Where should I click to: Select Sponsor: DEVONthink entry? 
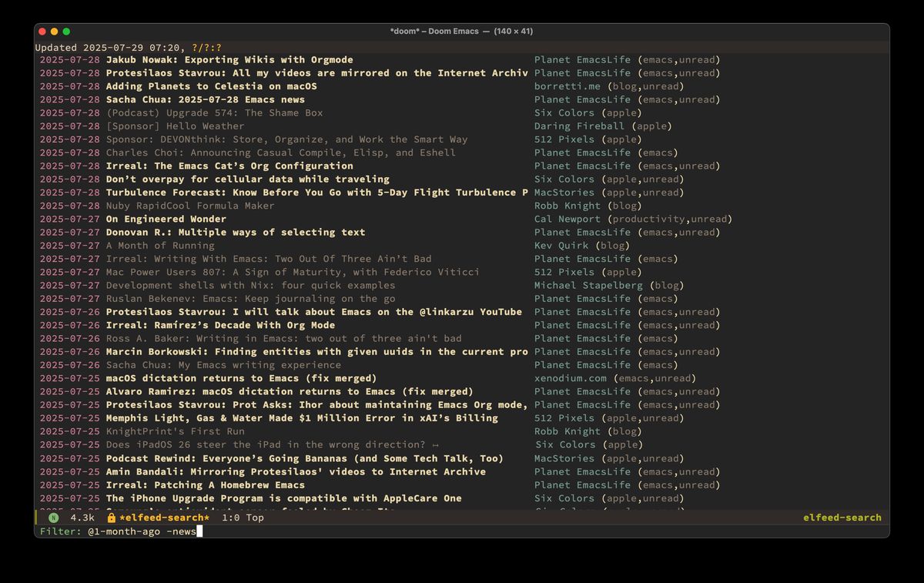coord(286,139)
